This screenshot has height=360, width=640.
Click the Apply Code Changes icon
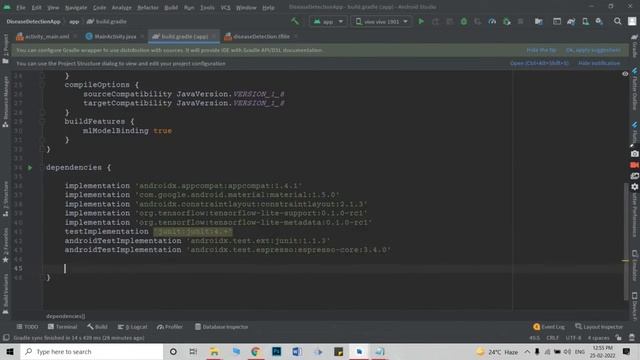[449, 21]
